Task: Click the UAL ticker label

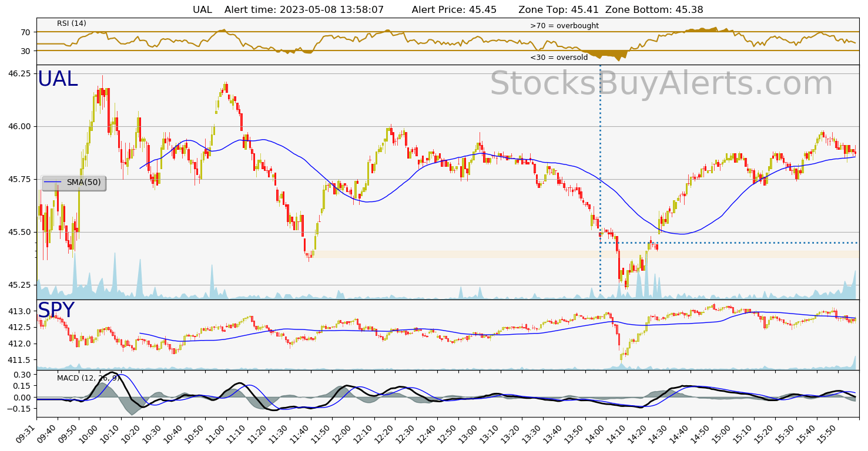Action: pyautogui.click(x=58, y=79)
